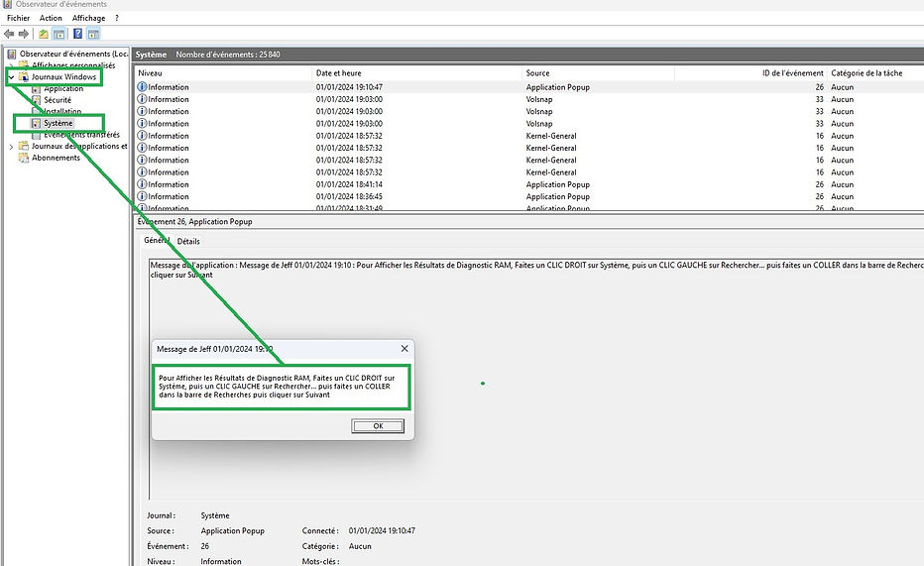Click the Application log icon in tree

click(36, 89)
